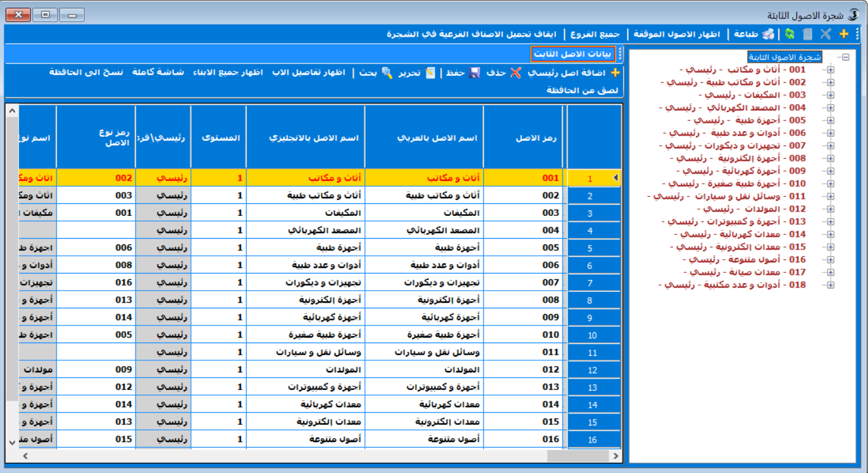Expand tree node 002 أثاث و مكاتب طبية
Screen dimensions: 868x473
(x=831, y=82)
